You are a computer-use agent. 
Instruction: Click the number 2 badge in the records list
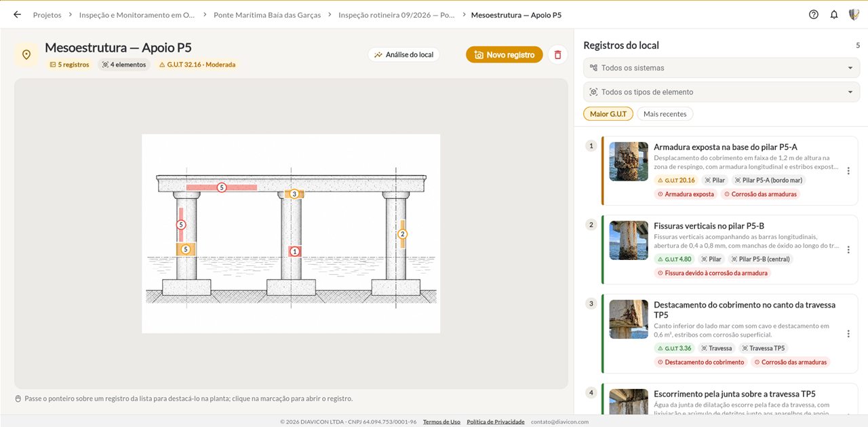click(x=591, y=224)
